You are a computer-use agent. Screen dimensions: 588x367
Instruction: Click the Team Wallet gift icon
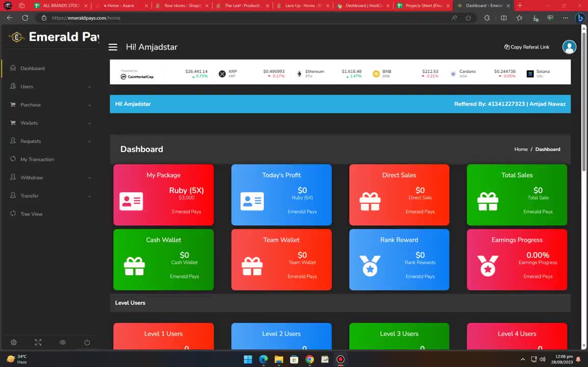(x=252, y=266)
